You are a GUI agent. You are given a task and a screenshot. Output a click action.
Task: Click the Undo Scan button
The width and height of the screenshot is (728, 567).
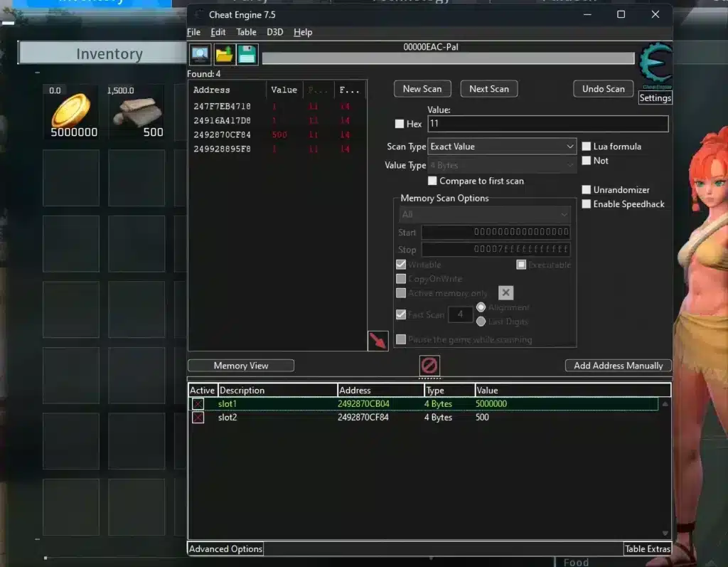point(603,89)
